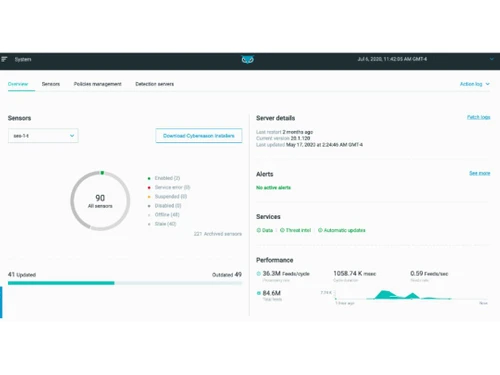The image size is (500, 375).
Task: Click the Service error legend entry
Action: pyautogui.click(x=169, y=187)
